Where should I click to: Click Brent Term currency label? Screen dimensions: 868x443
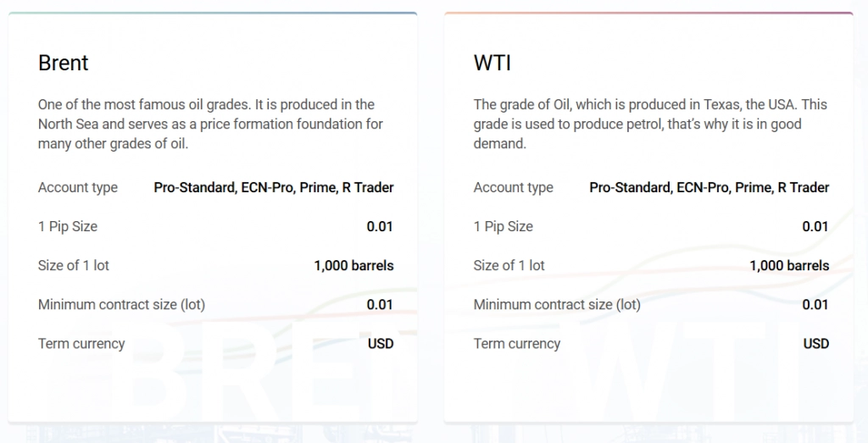click(81, 343)
